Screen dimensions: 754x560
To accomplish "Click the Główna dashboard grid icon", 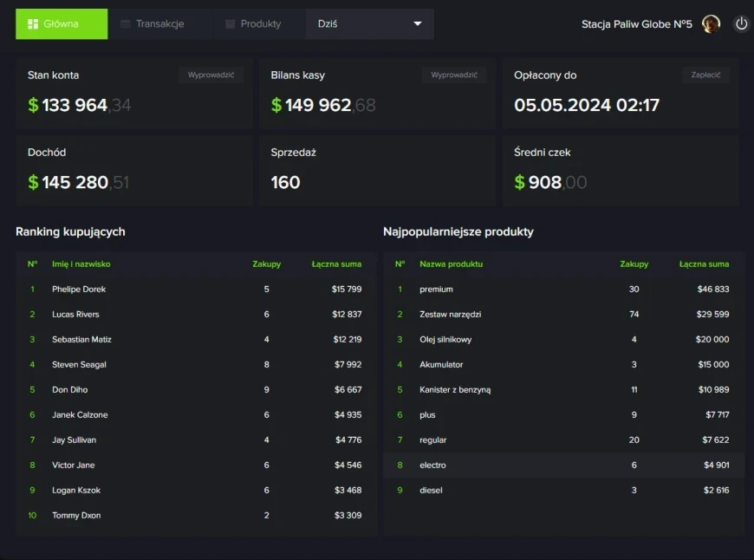I will click(32, 24).
